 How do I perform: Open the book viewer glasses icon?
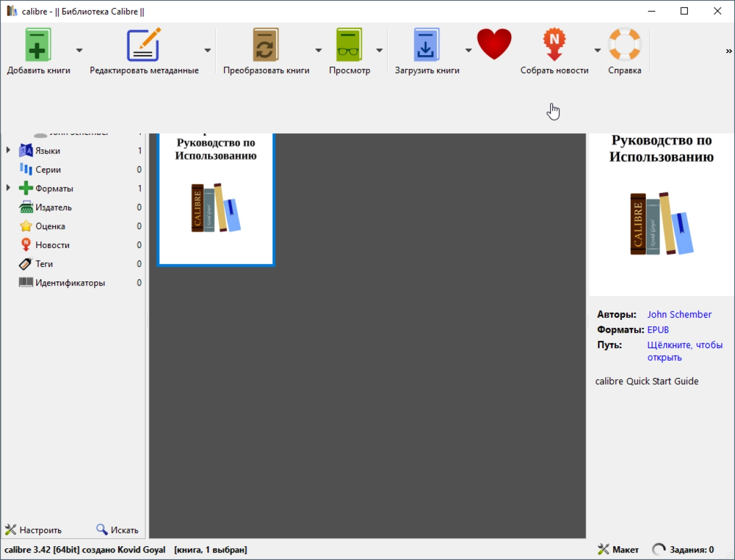(x=349, y=45)
